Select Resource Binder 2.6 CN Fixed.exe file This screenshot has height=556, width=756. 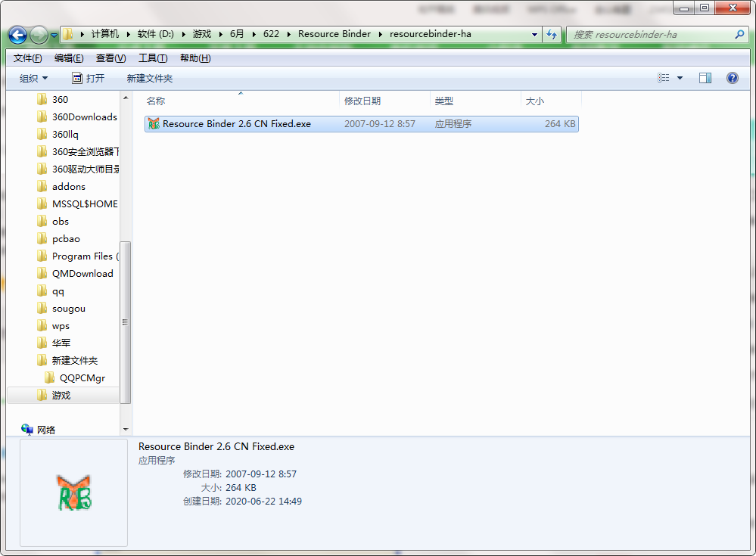[361, 124]
